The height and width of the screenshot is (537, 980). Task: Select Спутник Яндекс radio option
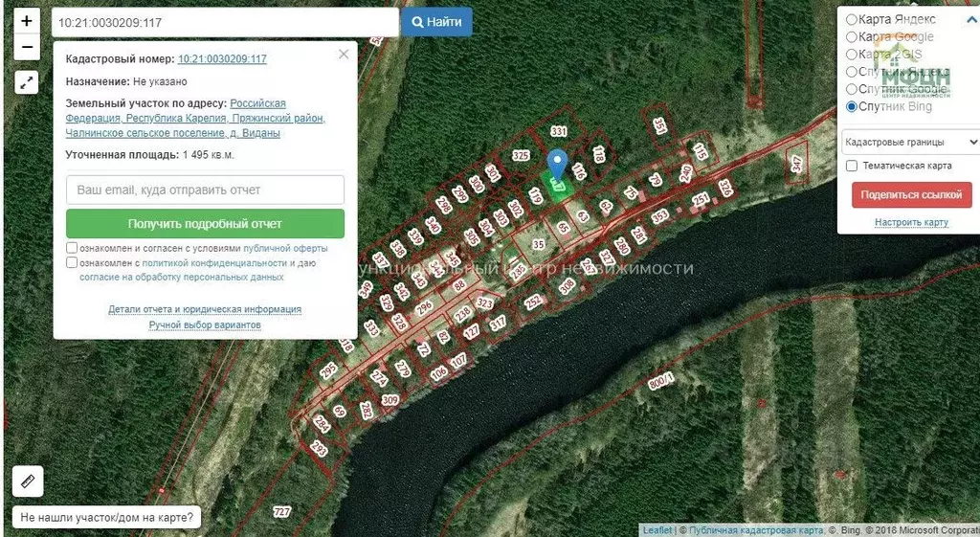click(851, 72)
